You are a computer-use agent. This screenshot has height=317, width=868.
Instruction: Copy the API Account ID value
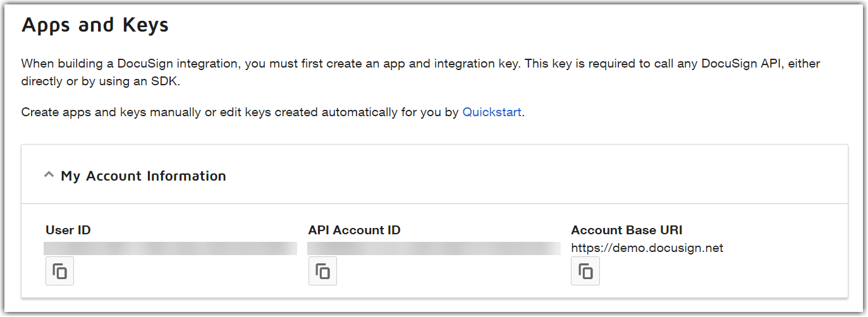click(x=322, y=271)
